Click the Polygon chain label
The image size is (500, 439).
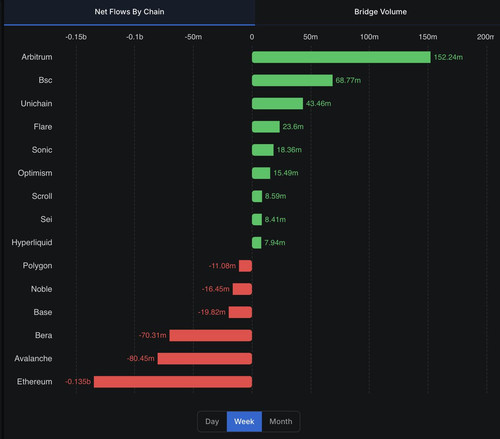pos(37,266)
